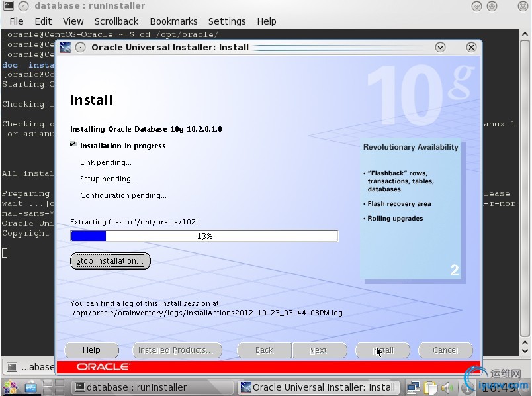Click 'Flash recovery area' bullet text
The width and height of the screenshot is (532, 396).
click(x=399, y=204)
